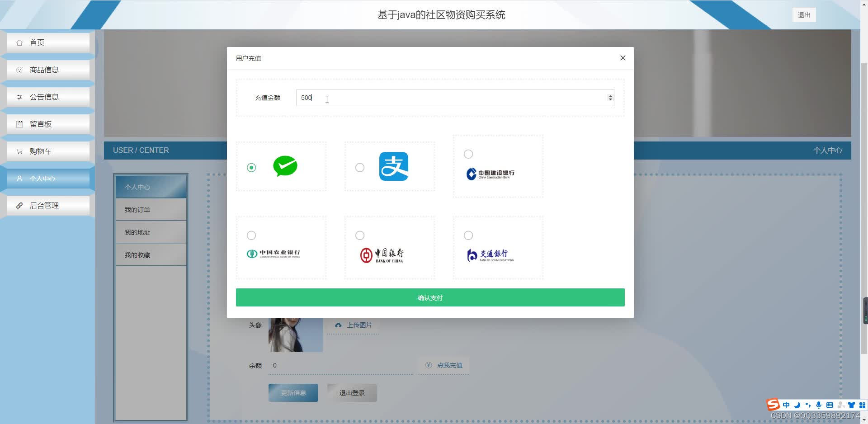This screenshot has height=424, width=868.
Task: Select the 交通银行 radio button
Action: [x=468, y=236]
